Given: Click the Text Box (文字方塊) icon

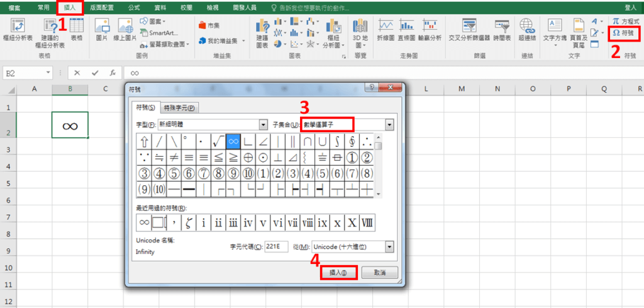Looking at the screenshot, I should pos(555,28).
